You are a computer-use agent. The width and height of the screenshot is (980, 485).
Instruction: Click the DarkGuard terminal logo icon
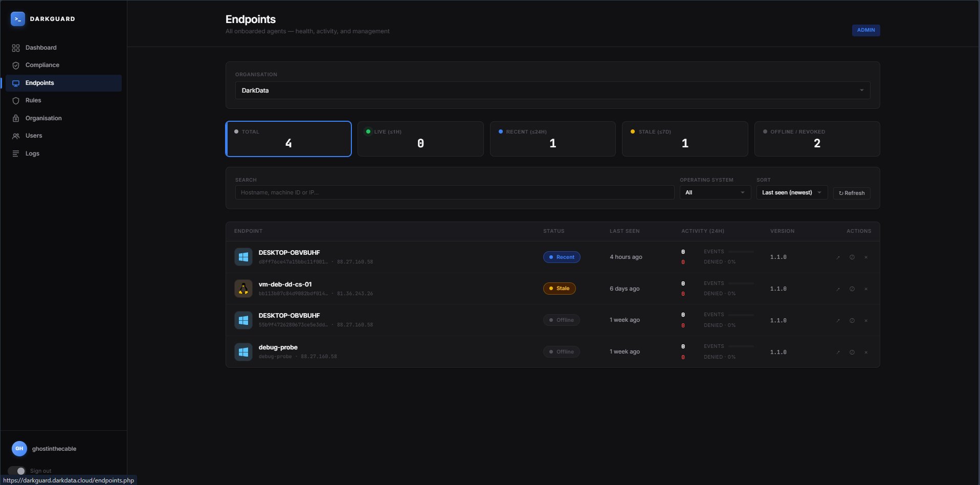click(18, 19)
